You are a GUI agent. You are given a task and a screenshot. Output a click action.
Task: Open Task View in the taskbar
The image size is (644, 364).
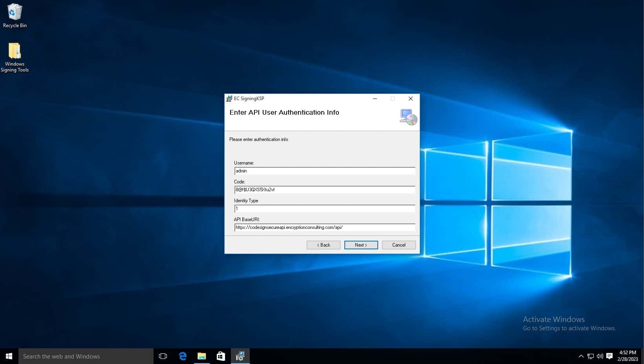pyautogui.click(x=163, y=356)
